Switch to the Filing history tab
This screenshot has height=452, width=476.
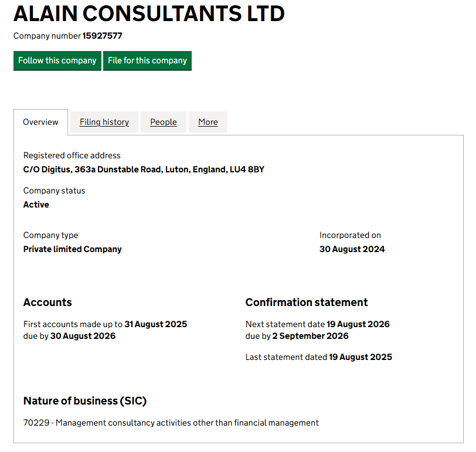click(104, 122)
